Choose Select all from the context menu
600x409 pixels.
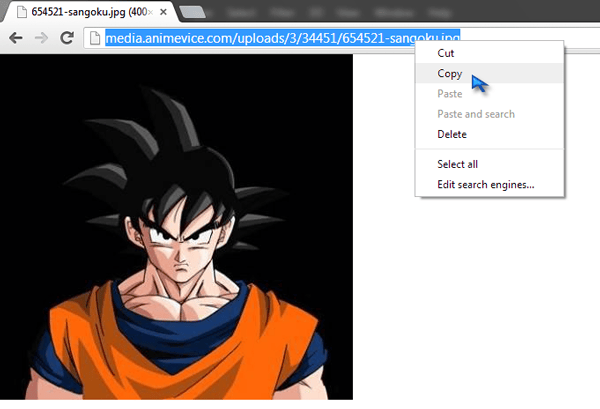[x=489, y=164]
